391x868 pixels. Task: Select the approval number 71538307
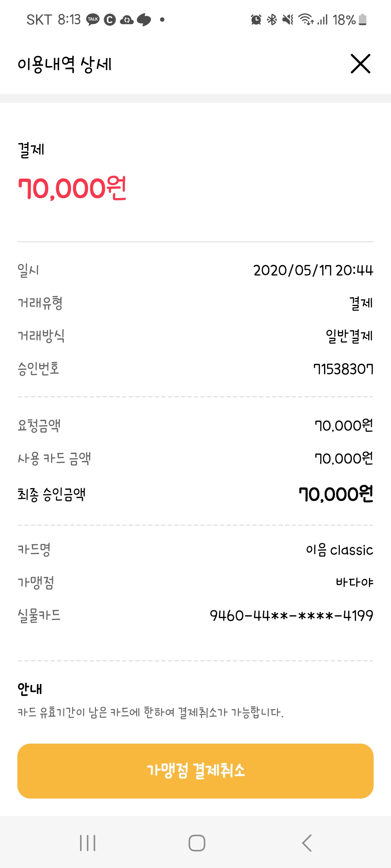343,369
